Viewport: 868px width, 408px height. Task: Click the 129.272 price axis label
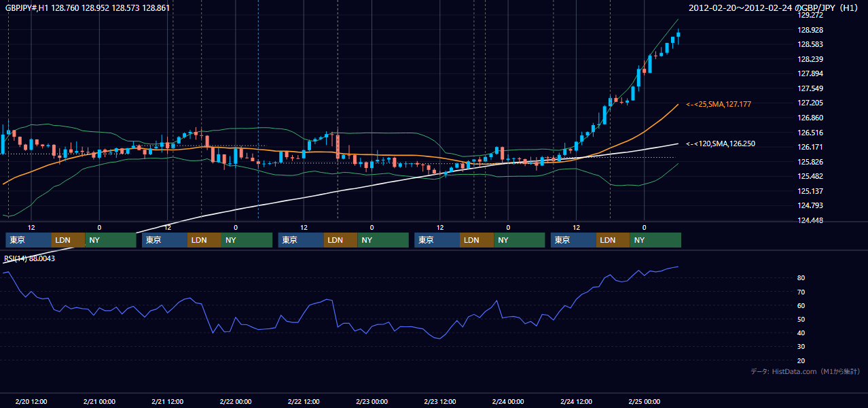tap(811, 15)
